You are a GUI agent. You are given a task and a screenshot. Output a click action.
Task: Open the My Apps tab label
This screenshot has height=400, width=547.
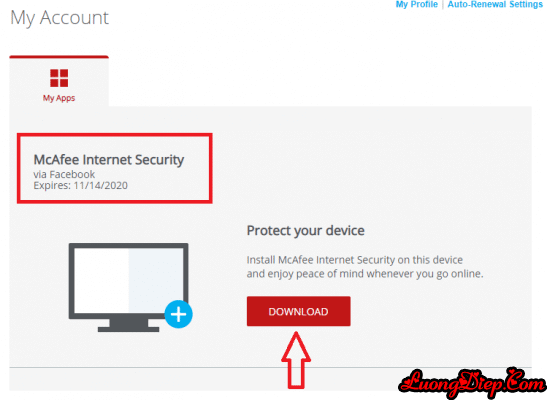[59, 98]
